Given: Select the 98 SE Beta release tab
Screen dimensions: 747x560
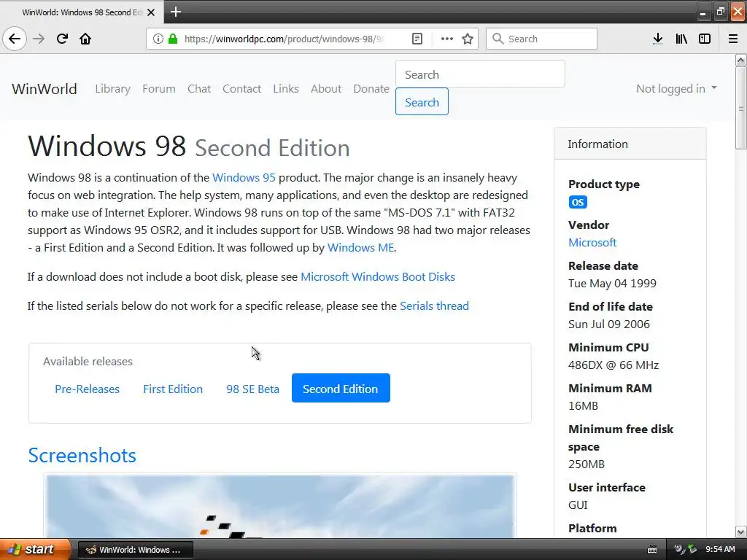Looking at the screenshot, I should tap(252, 389).
